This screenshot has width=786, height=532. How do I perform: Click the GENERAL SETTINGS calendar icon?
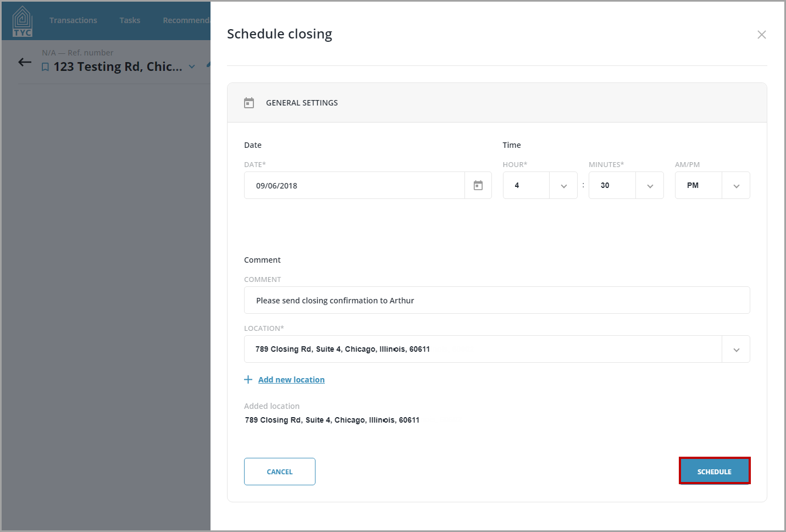[249, 102]
